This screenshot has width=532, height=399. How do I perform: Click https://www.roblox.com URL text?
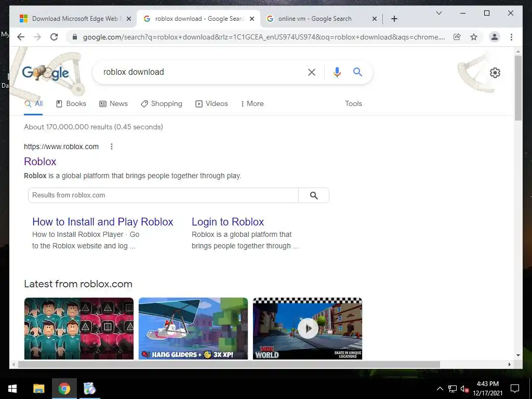click(61, 147)
